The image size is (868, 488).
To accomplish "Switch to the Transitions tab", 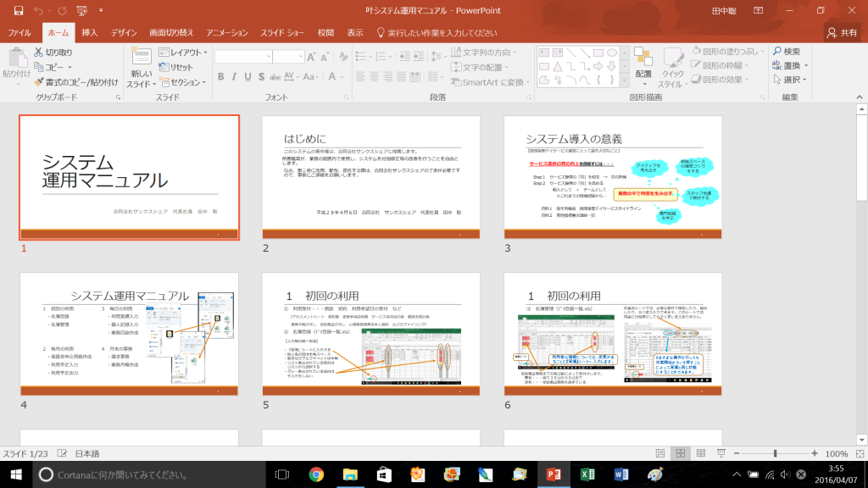I will tap(171, 33).
